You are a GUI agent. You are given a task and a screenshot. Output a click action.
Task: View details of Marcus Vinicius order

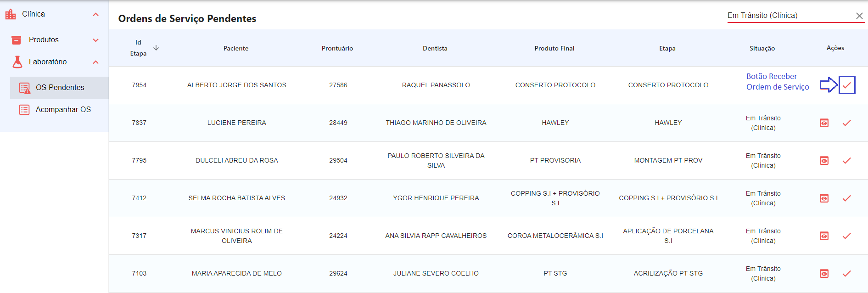[x=824, y=236]
